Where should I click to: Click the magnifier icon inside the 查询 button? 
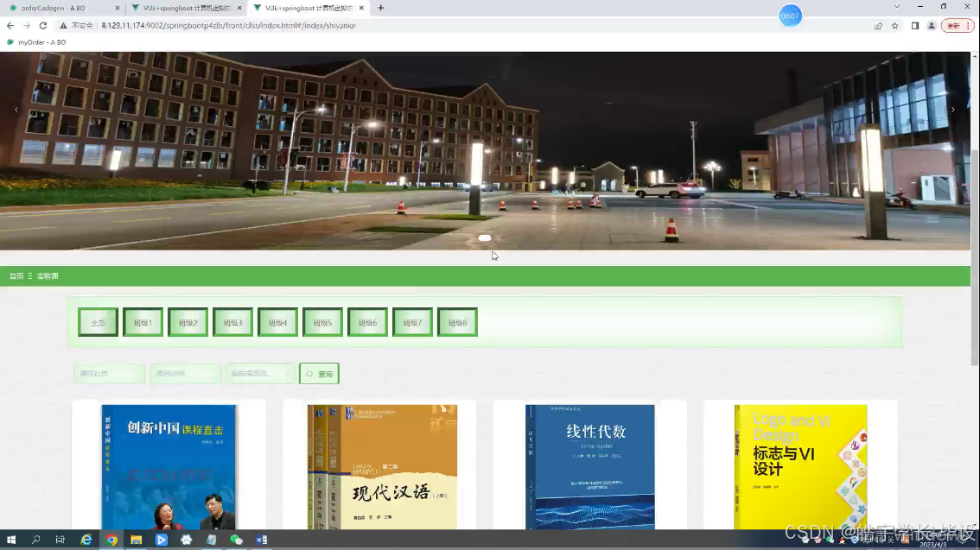coord(309,373)
